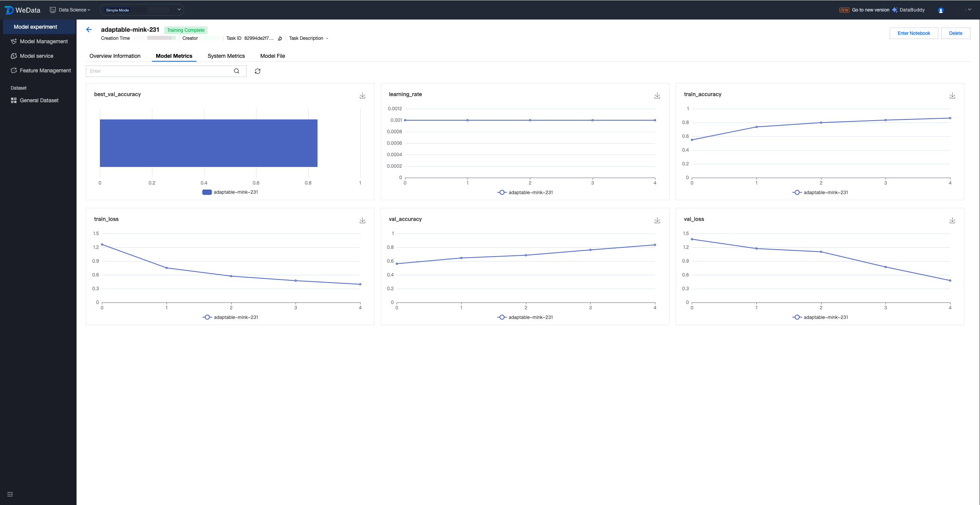Copy the Task ID
This screenshot has width=980, height=505.
click(x=280, y=38)
